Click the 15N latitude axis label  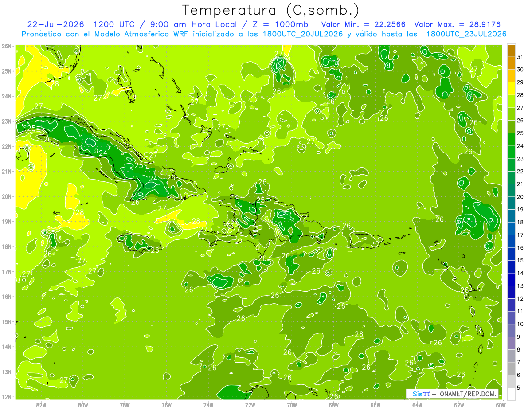(7, 321)
